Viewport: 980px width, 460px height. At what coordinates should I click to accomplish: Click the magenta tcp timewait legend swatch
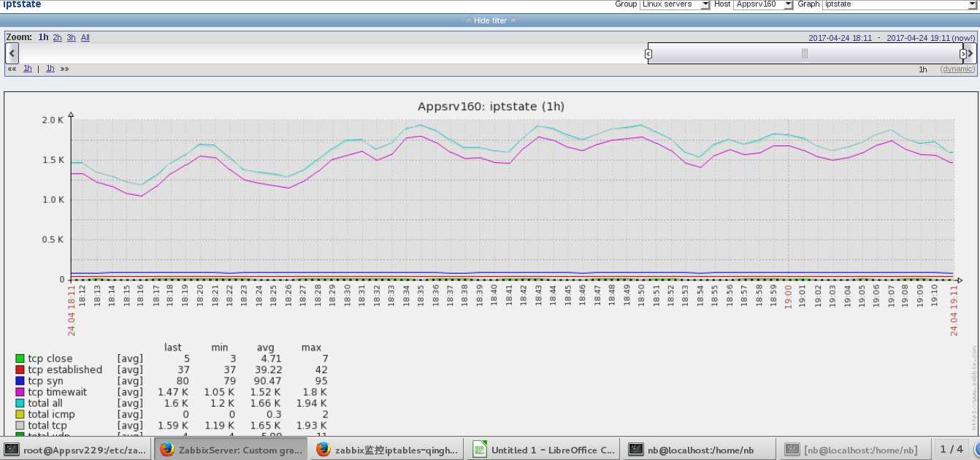pyautogui.click(x=20, y=392)
